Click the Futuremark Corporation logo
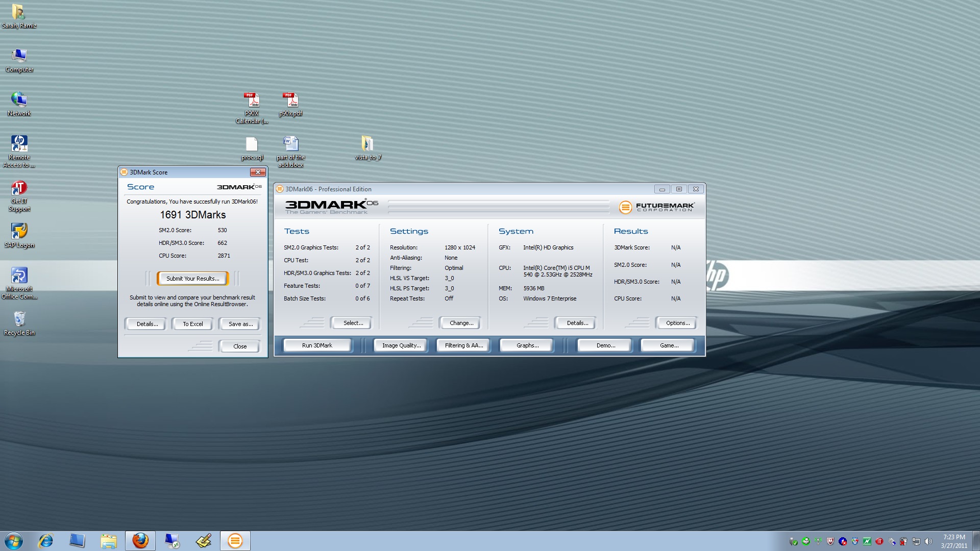The image size is (980, 551). tap(656, 207)
